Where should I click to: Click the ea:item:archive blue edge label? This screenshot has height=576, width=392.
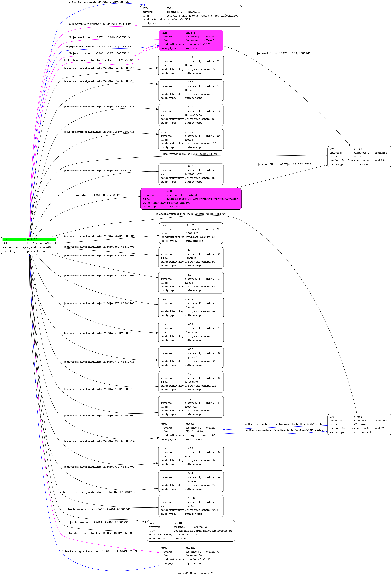[99, 2]
